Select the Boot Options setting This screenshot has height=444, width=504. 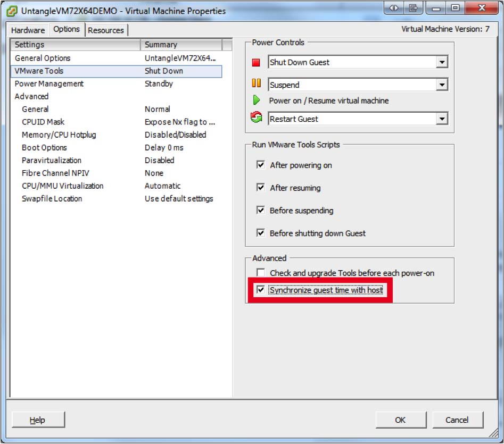(x=116, y=148)
